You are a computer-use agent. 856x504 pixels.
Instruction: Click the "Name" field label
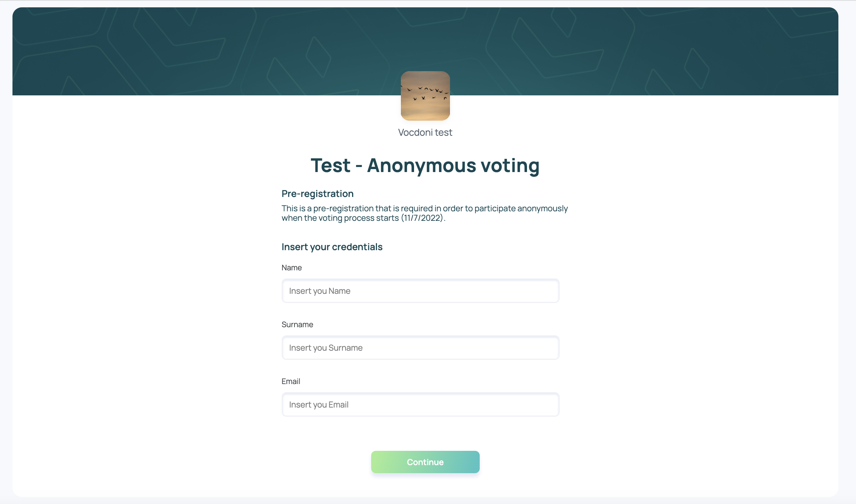[x=292, y=268]
